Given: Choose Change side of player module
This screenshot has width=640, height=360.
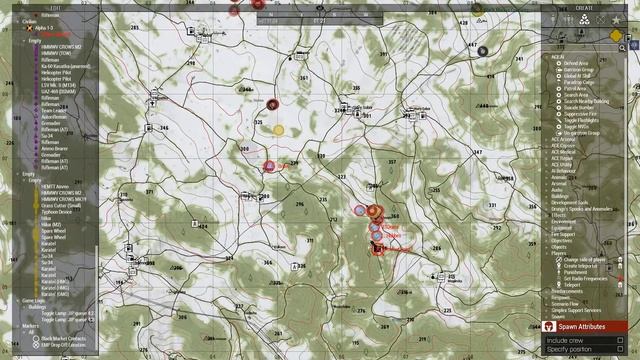Looking at the screenshot, I should coord(584,260).
